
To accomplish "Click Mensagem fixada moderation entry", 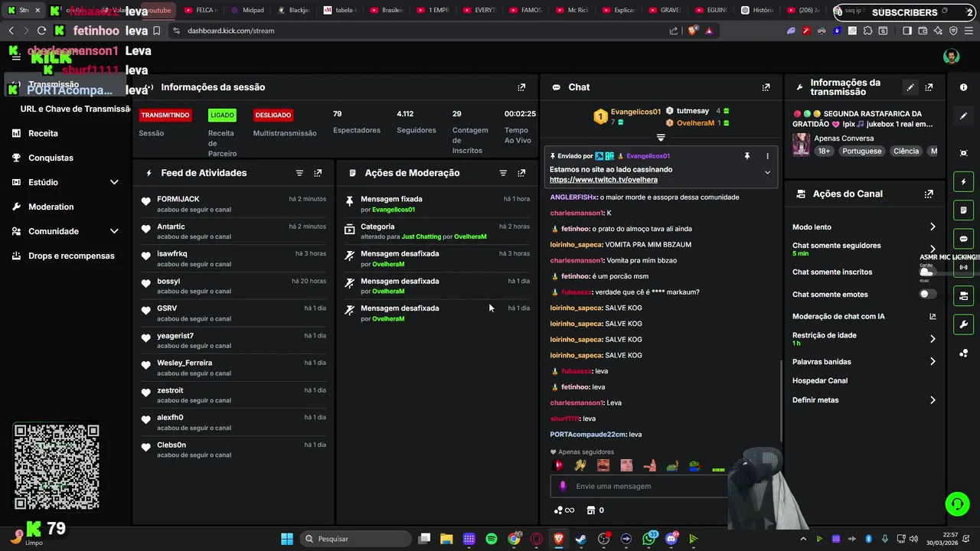I will pos(436,204).
